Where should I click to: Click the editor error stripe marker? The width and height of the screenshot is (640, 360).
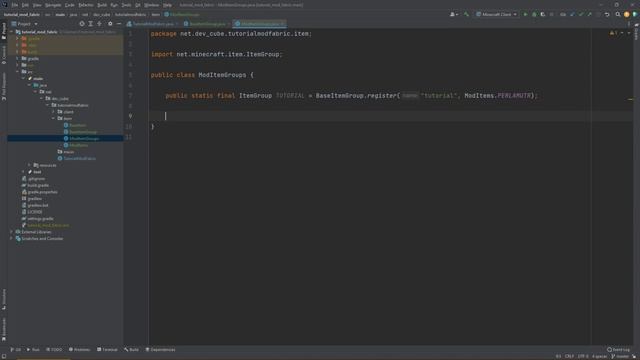pyautogui.click(x=630, y=99)
